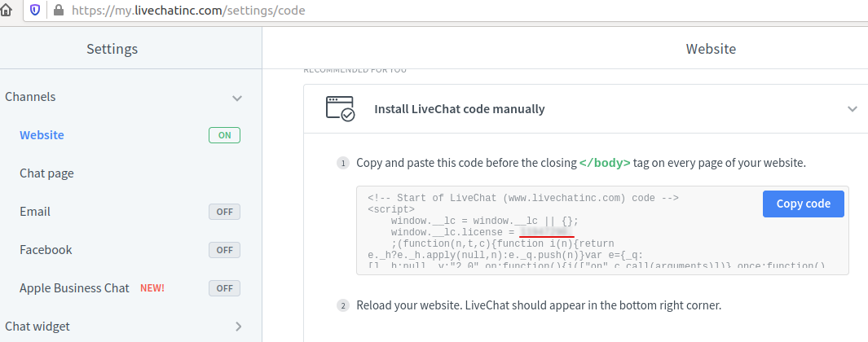Click the Website page heading

tap(711, 49)
